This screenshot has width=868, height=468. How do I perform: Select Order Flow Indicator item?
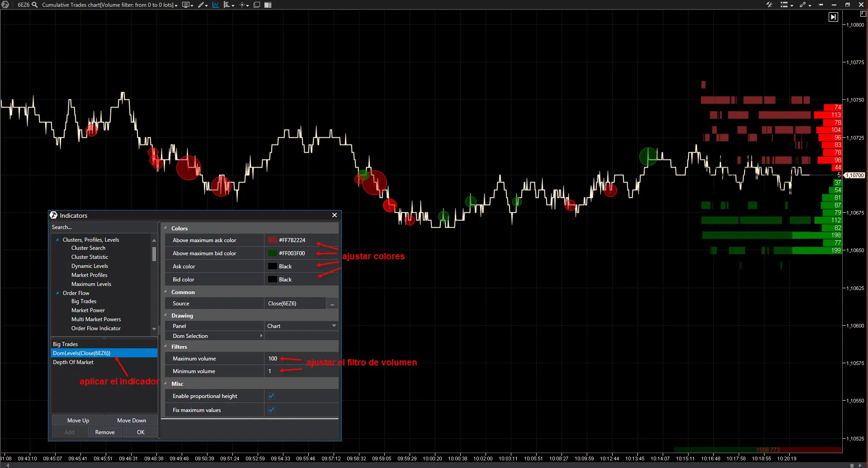click(96, 328)
